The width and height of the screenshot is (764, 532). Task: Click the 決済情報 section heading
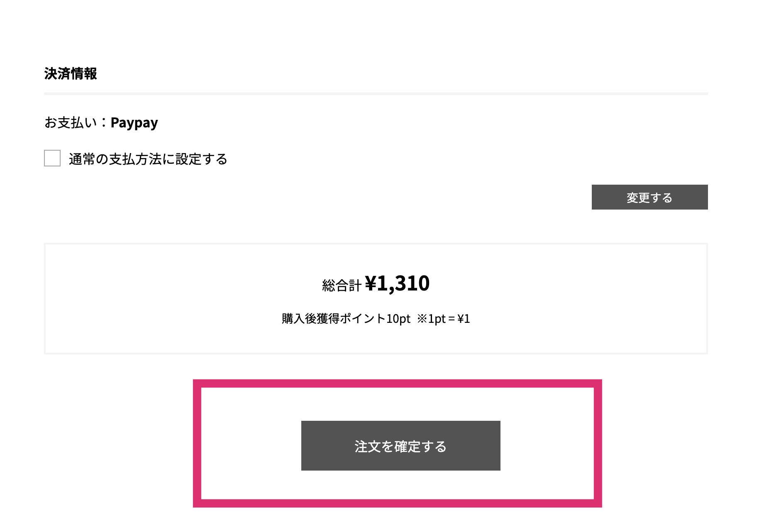(71, 74)
